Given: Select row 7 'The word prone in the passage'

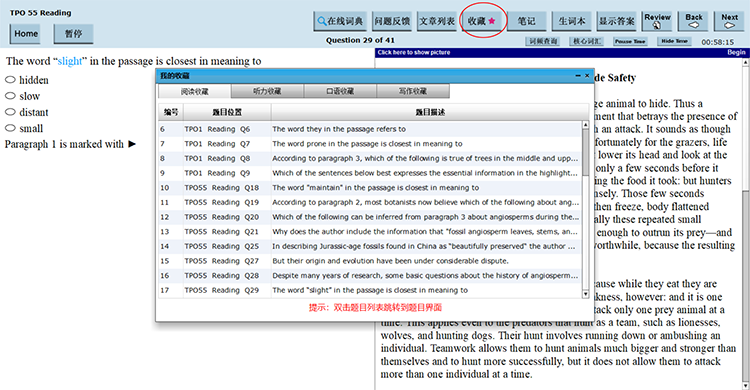Looking at the screenshot, I should coord(370,144).
